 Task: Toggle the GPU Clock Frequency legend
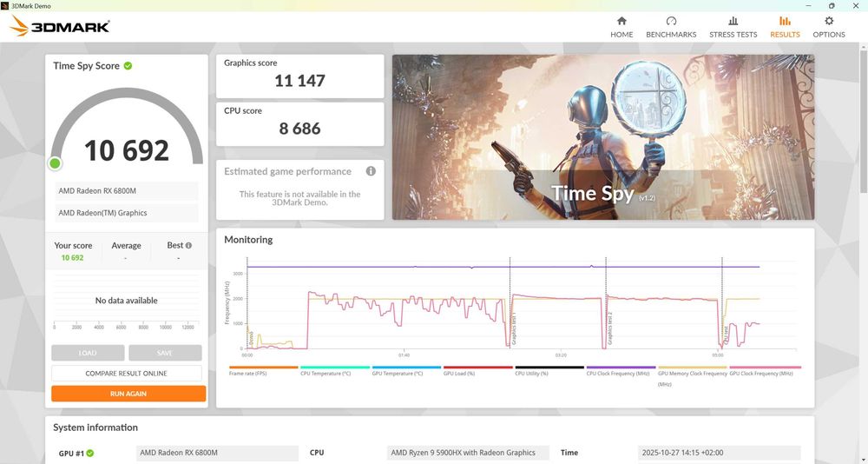(x=765, y=370)
